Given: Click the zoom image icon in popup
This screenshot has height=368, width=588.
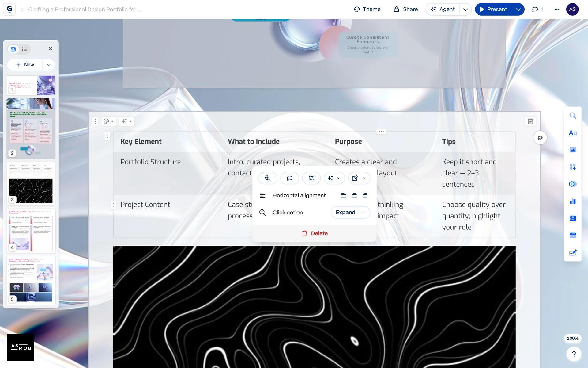Looking at the screenshot, I should (268, 178).
